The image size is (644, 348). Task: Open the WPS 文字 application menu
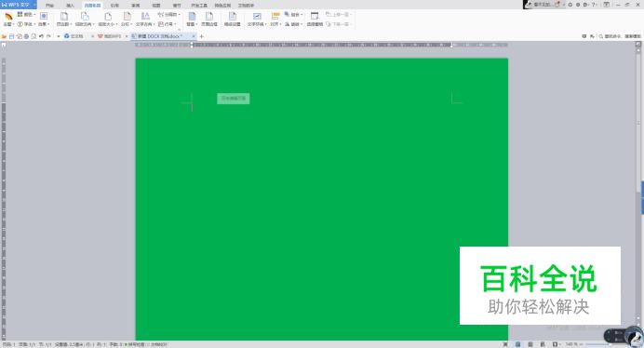[18, 5]
